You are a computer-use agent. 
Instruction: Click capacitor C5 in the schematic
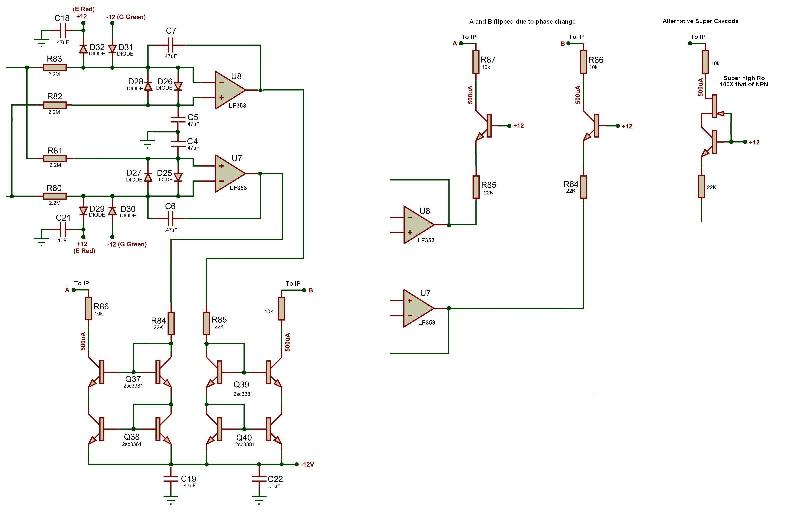point(179,117)
